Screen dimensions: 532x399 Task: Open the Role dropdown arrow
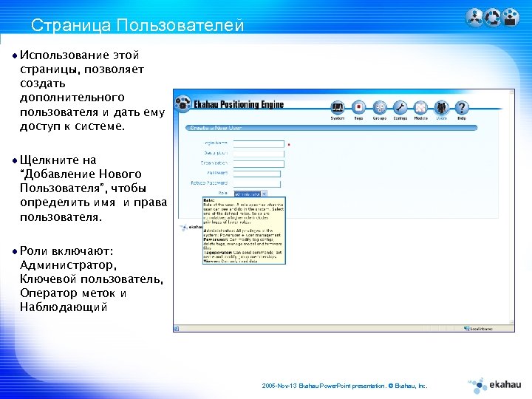pos(265,194)
